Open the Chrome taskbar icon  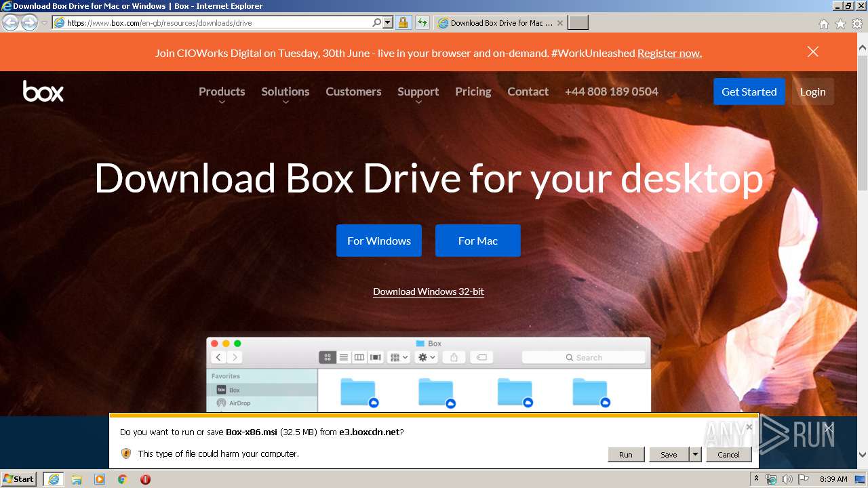pyautogui.click(x=123, y=479)
